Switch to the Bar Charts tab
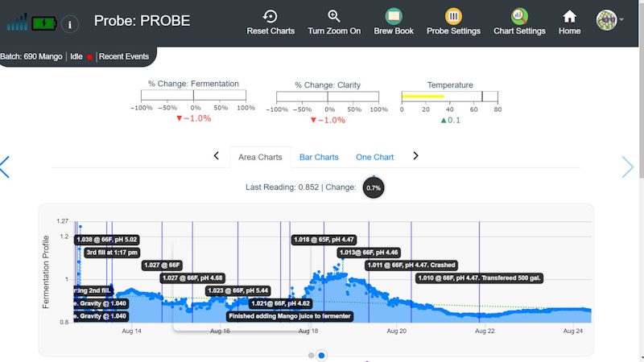Image resolution: width=644 pixels, height=362 pixels. [319, 157]
